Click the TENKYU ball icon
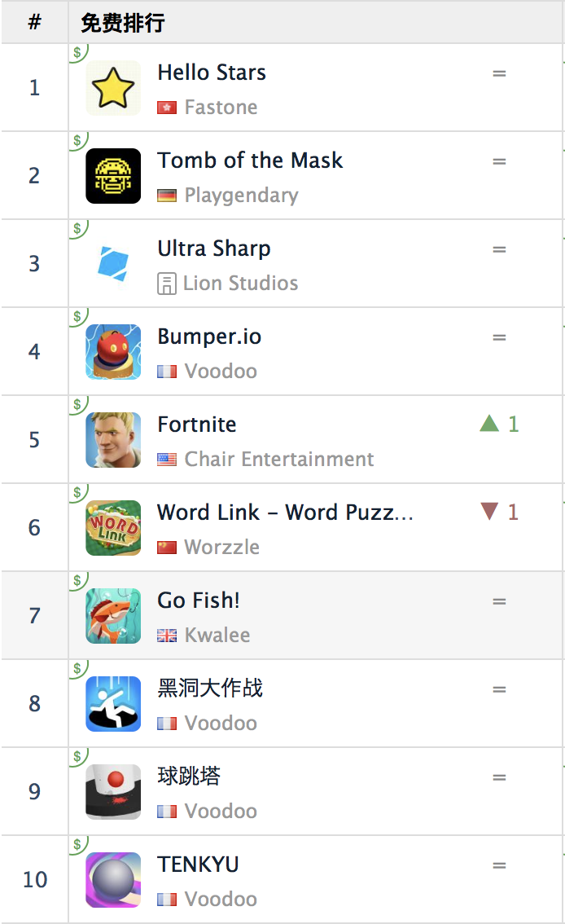Image resolution: width=565 pixels, height=924 pixels. [x=113, y=880]
